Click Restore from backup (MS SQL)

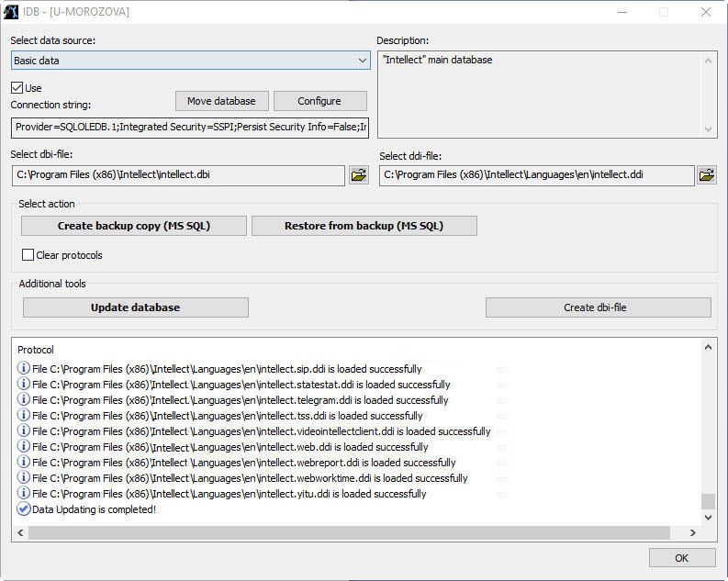(364, 226)
